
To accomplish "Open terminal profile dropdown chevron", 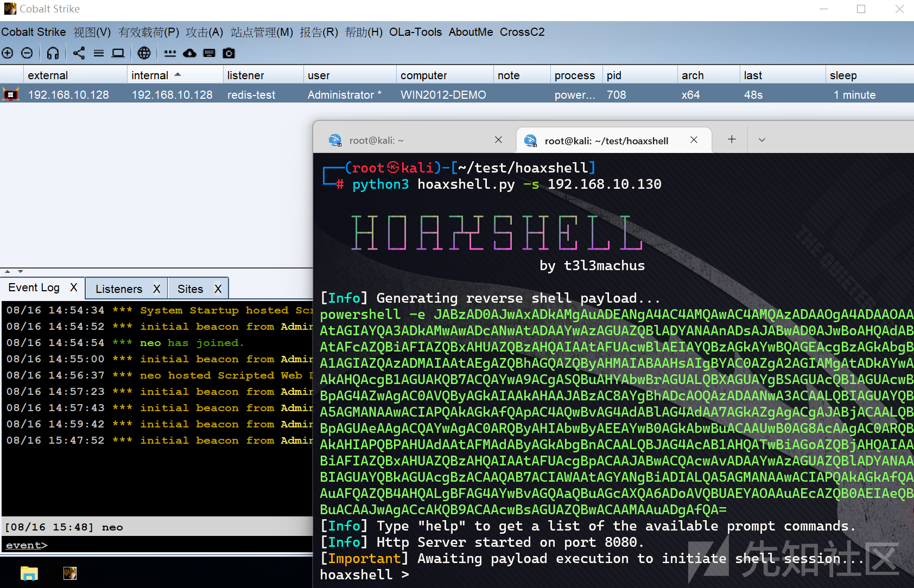I will tap(762, 140).
